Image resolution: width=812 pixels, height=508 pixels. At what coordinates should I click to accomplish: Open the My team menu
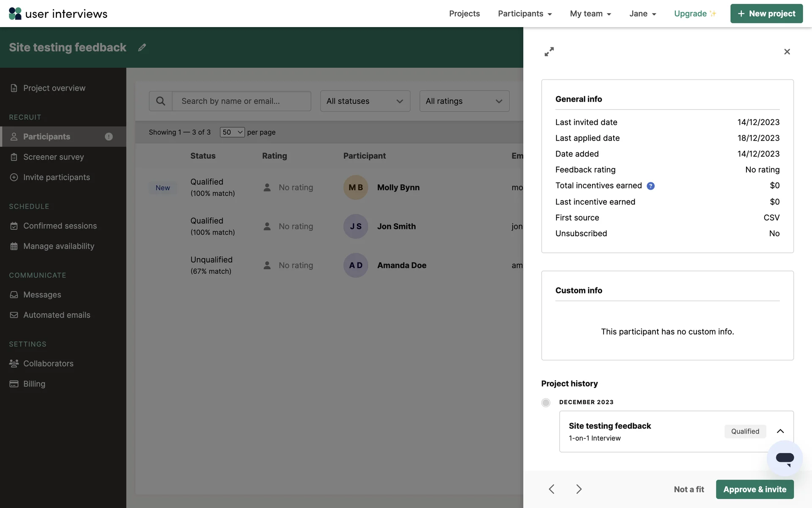(x=590, y=14)
